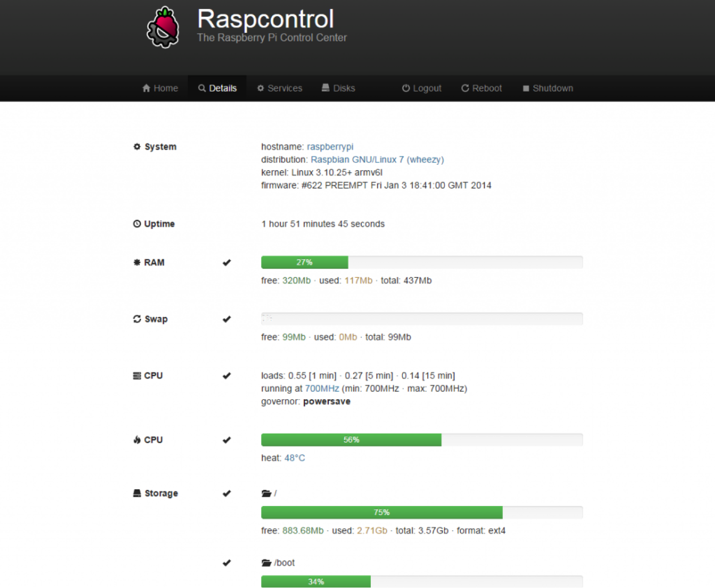Click the RAM status checkmark
This screenshot has width=715, height=588.
tap(227, 263)
